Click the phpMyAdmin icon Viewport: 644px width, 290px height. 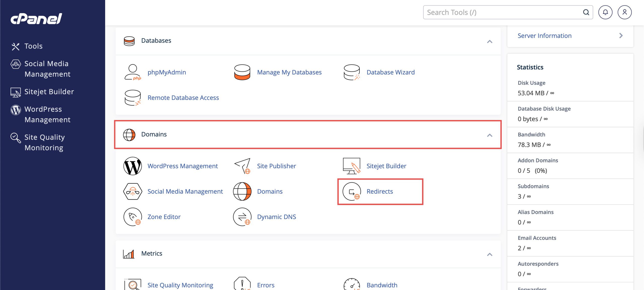click(x=133, y=72)
